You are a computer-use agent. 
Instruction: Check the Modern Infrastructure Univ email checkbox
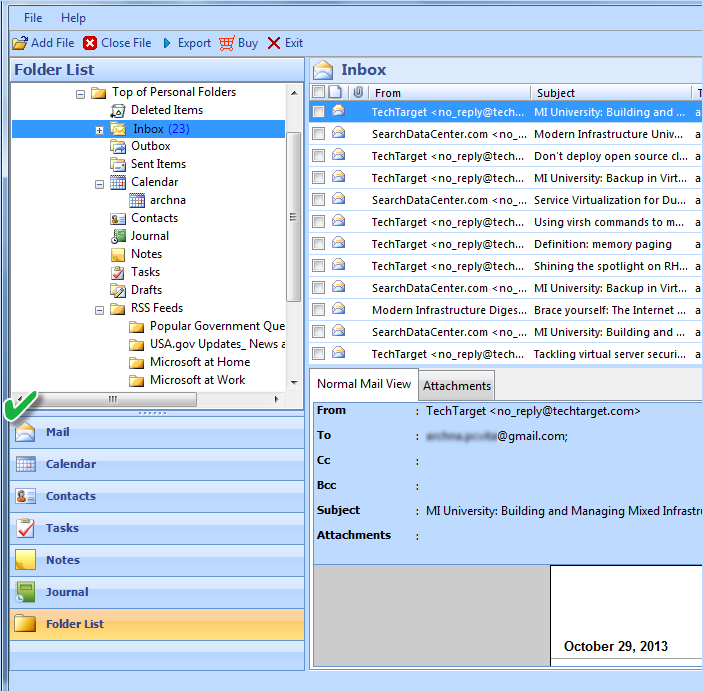tap(318, 133)
